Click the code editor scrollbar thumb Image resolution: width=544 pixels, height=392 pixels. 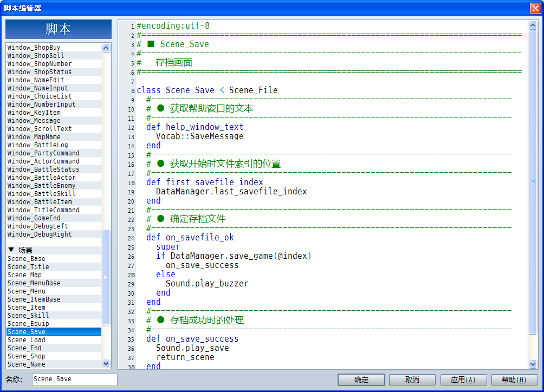pos(533,182)
